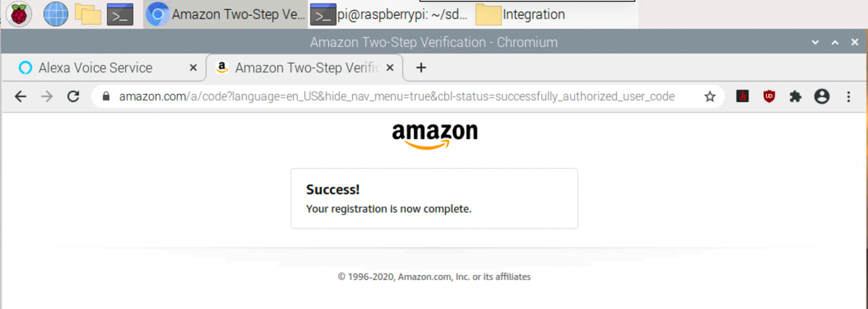Click the browser forward arrow
Image resolution: width=868 pixels, height=309 pixels.
click(47, 96)
